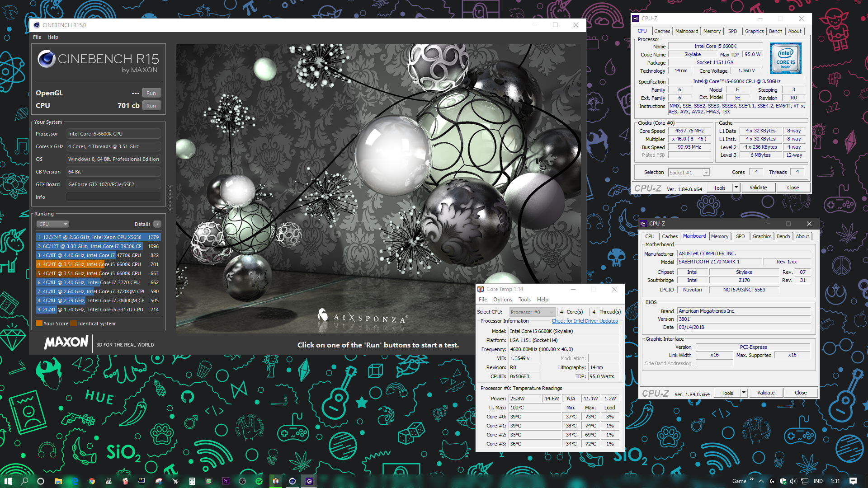Viewport: 868px width, 488px height.
Task: Open Tools dropdown arrow in top CPU-Z window
Action: [736, 188]
